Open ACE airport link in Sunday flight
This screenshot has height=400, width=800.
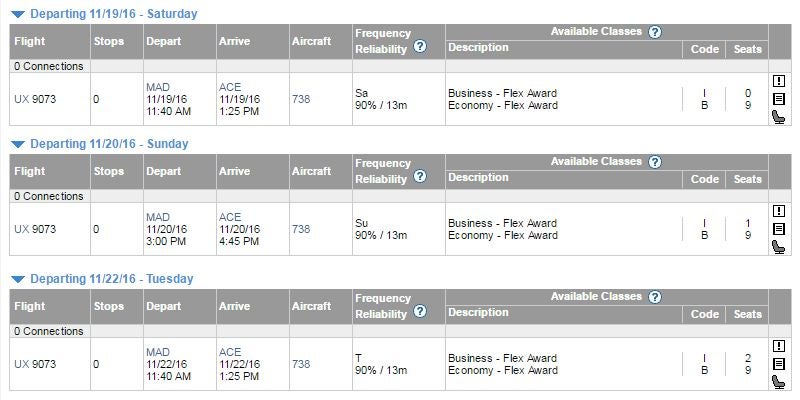point(230,217)
